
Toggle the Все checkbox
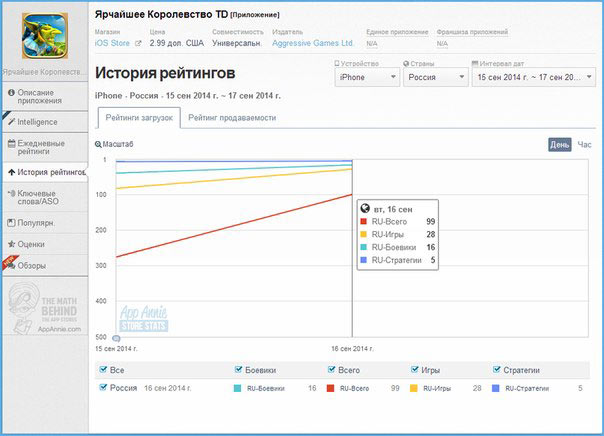[103, 369]
